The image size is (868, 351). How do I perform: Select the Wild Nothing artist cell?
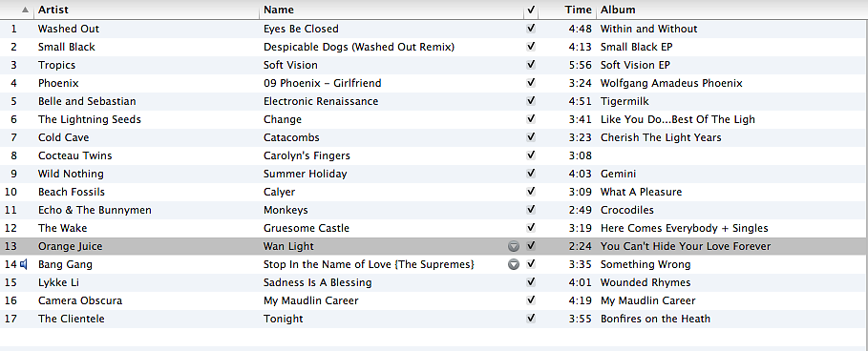point(71,174)
